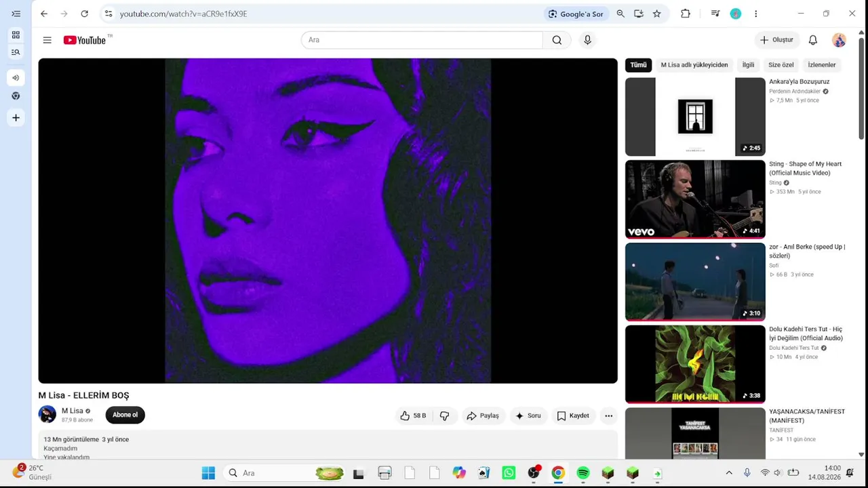Click Google'a Sor in the address bar
The image size is (868, 488).
(x=576, y=14)
